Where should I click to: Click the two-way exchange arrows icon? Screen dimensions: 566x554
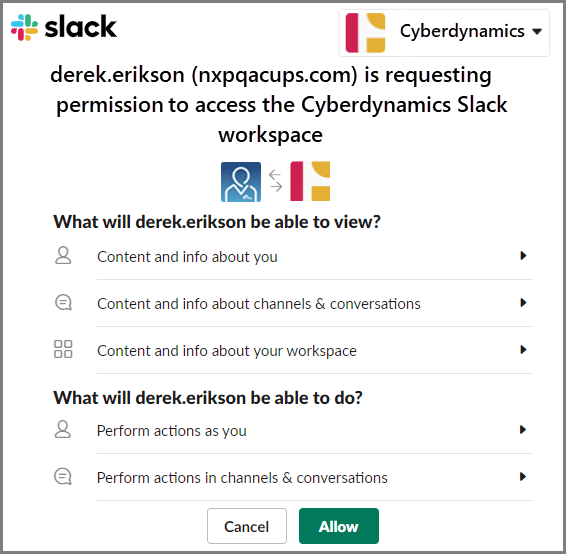pos(276,181)
